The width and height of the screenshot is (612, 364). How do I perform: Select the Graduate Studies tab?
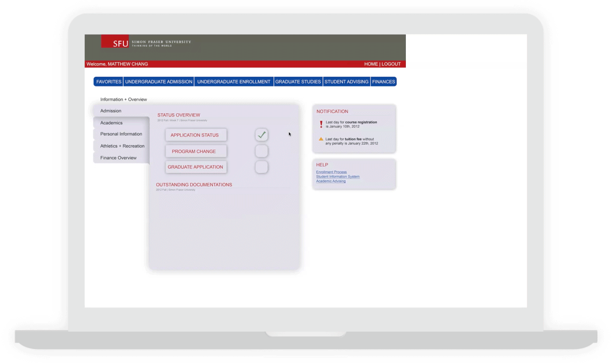[x=298, y=82]
